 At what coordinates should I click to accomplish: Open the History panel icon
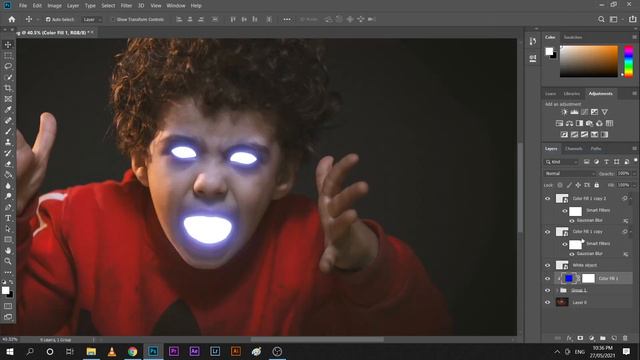(x=533, y=41)
